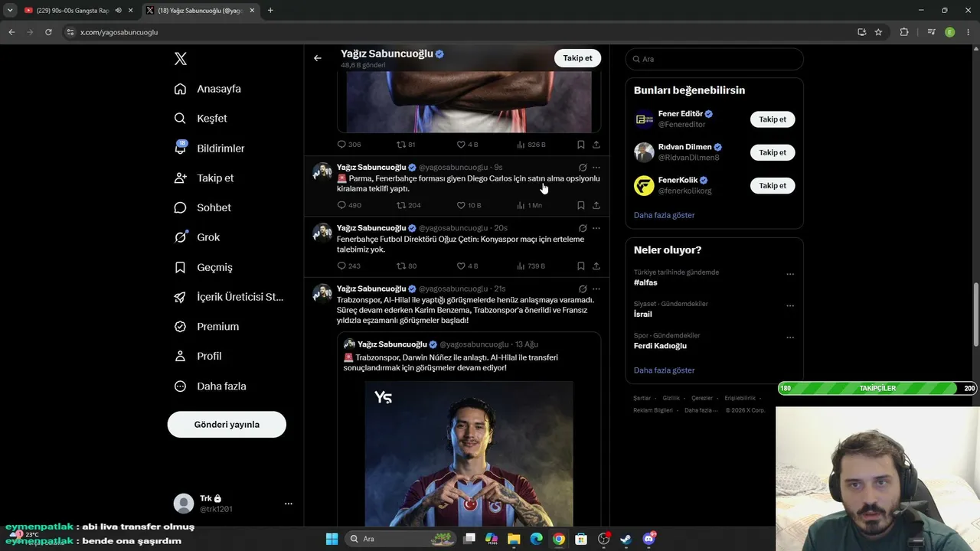
Task: Open Chrome extensions puzzle icon
Action: click(904, 32)
